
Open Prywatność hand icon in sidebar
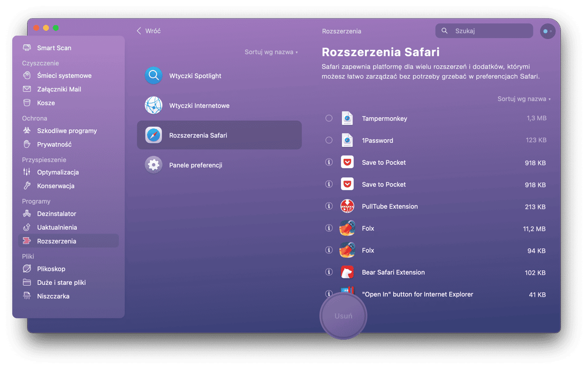27,144
